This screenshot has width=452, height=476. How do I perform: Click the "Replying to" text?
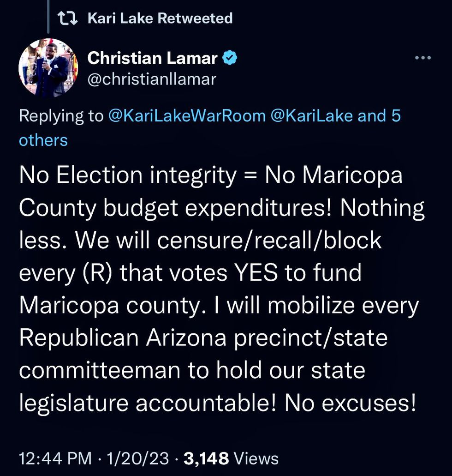tap(61, 116)
